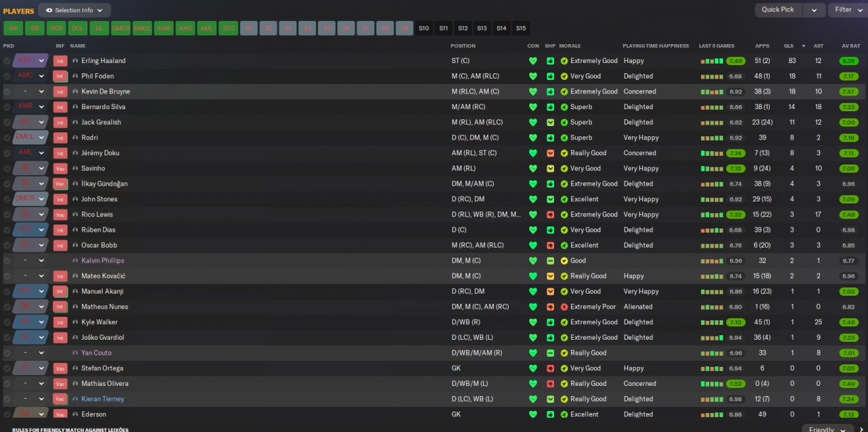
Task: Click Haaland's 8.25 average rating pill
Action: [x=848, y=61]
